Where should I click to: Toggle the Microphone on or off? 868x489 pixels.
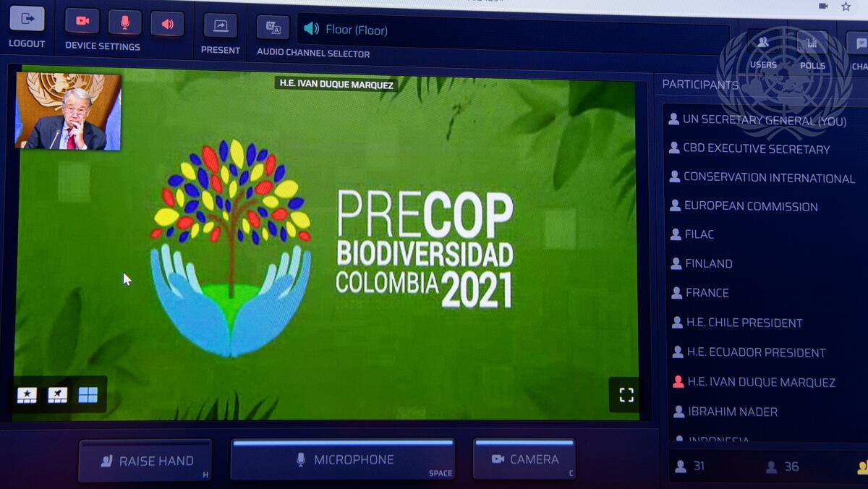pyautogui.click(x=343, y=459)
